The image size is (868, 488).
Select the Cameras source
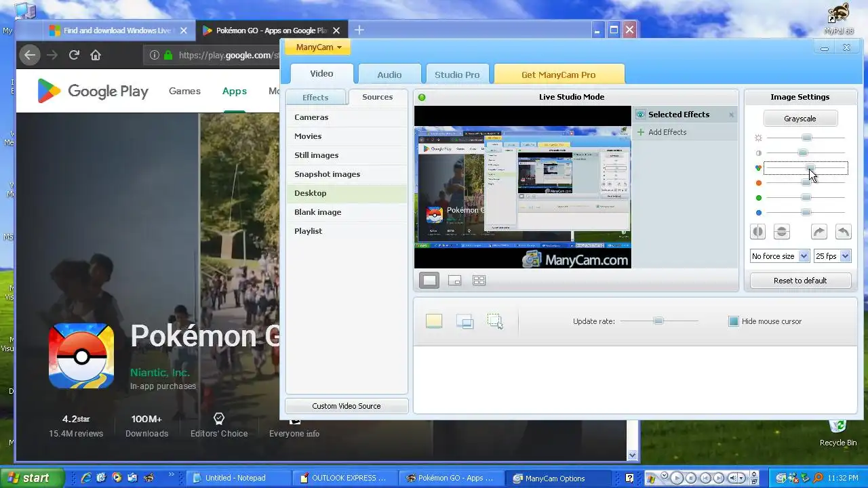pos(347,117)
